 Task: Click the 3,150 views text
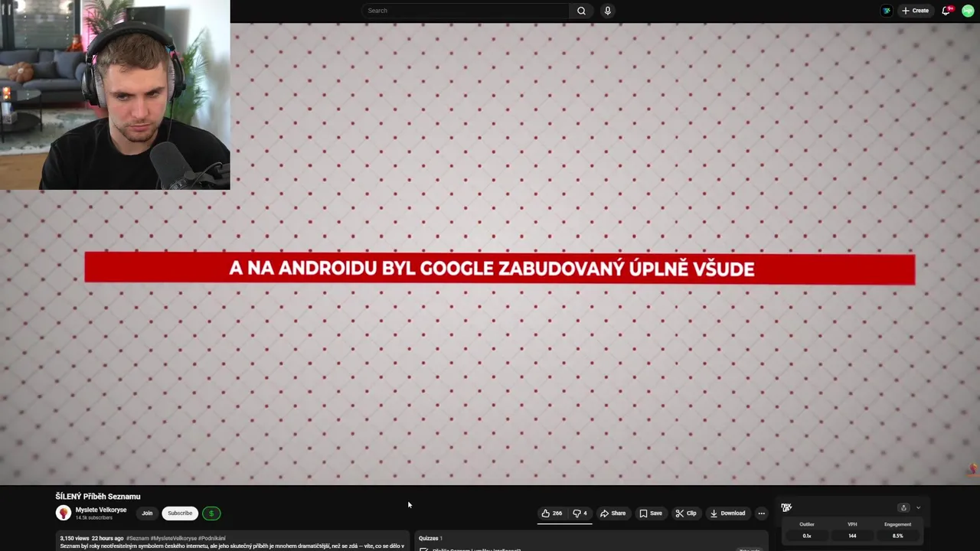74,538
